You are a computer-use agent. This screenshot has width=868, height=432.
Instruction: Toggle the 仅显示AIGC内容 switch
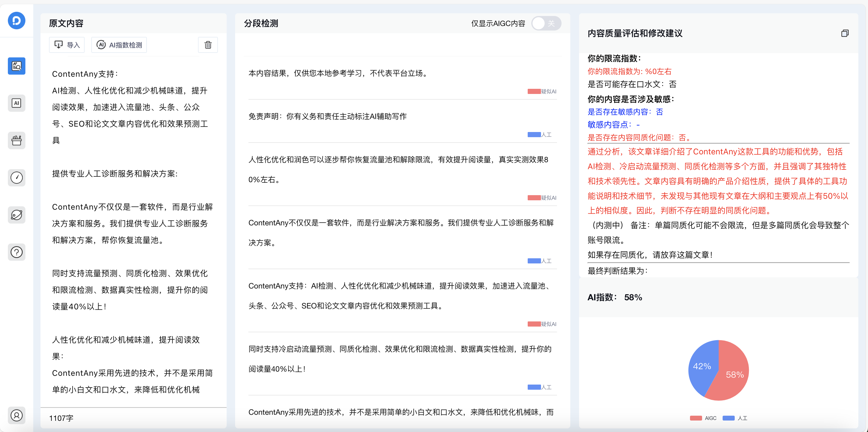[x=546, y=23]
